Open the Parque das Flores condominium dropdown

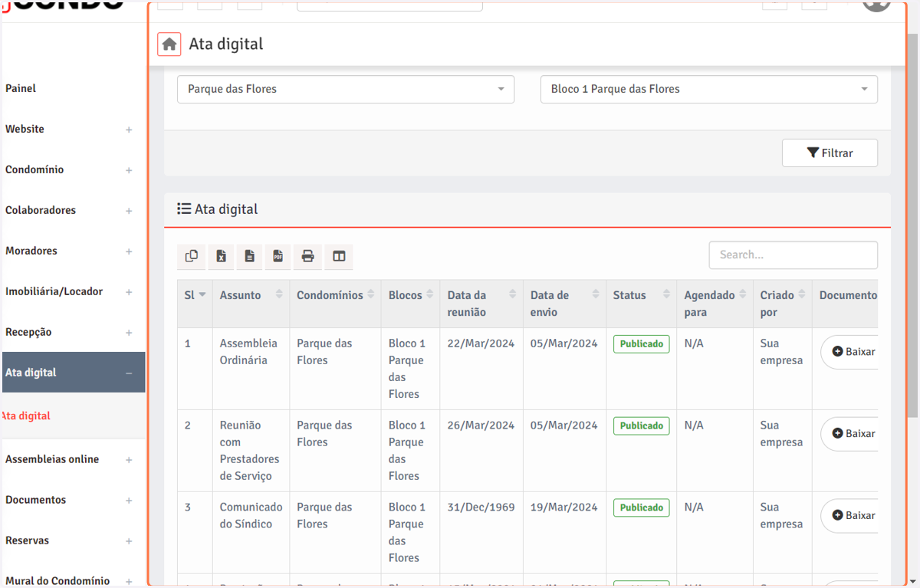(346, 89)
